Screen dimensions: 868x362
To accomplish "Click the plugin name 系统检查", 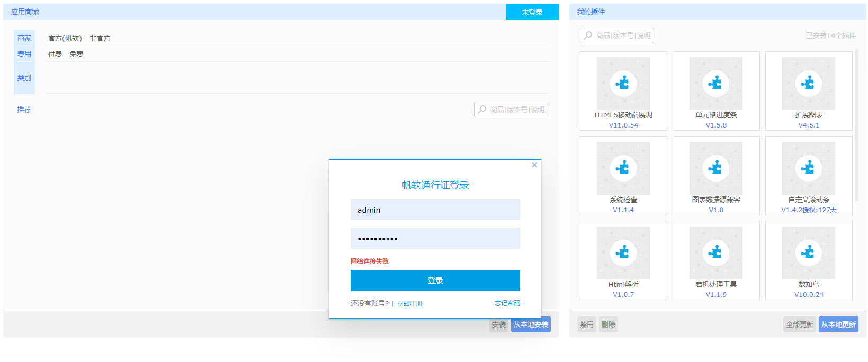I will tap(623, 200).
